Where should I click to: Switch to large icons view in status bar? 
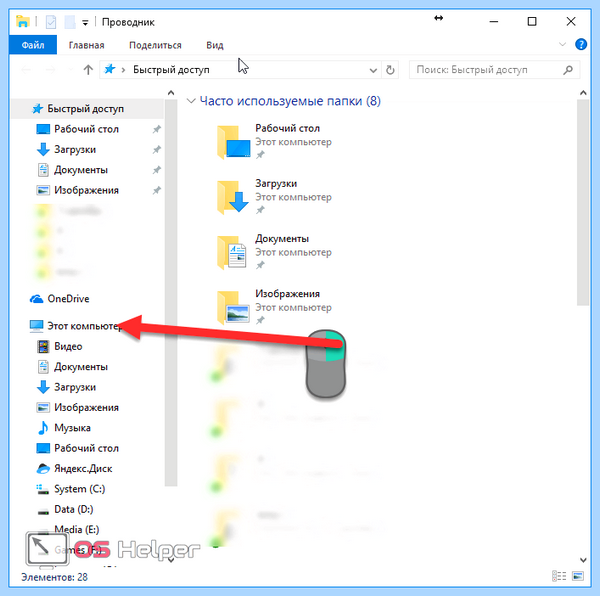click(x=578, y=576)
